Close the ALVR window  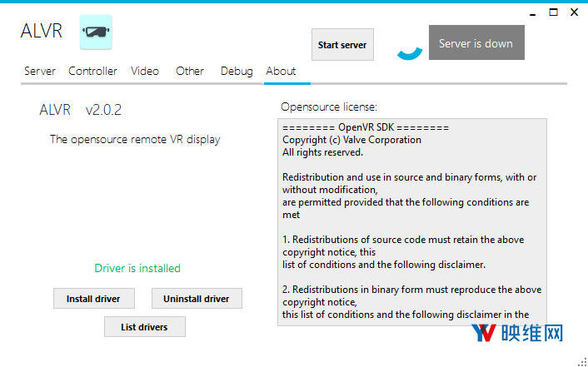pyautogui.click(x=574, y=12)
